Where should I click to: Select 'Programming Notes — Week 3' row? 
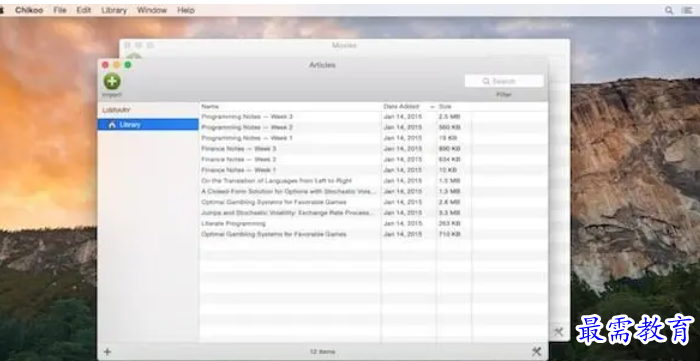(373, 116)
